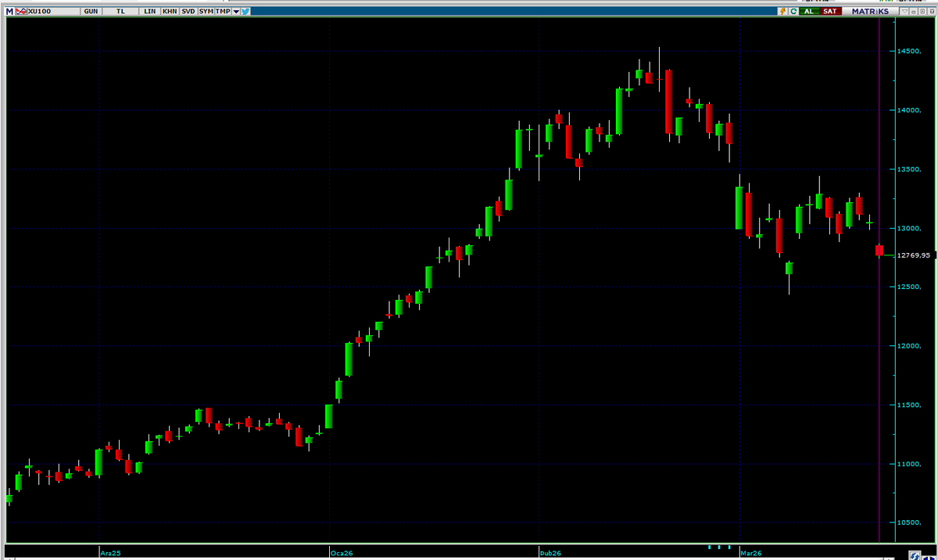The image size is (938, 560).
Task: Click the last red candle near 12769
Action: pyautogui.click(x=879, y=250)
